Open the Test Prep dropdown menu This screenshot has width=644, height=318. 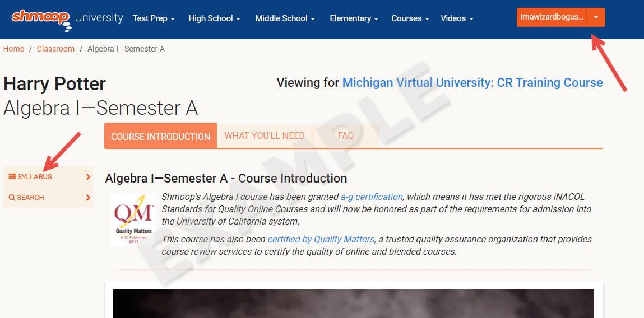[x=154, y=18]
